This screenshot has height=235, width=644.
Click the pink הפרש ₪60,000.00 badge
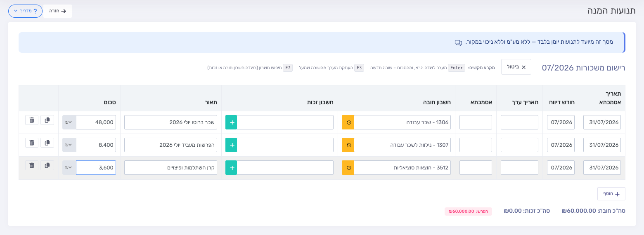(x=468, y=211)
